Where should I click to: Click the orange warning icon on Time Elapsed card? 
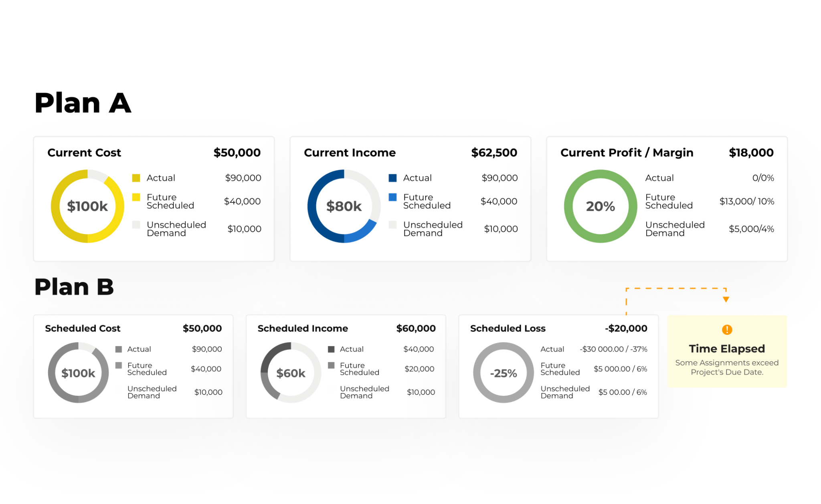[x=726, y=330]
